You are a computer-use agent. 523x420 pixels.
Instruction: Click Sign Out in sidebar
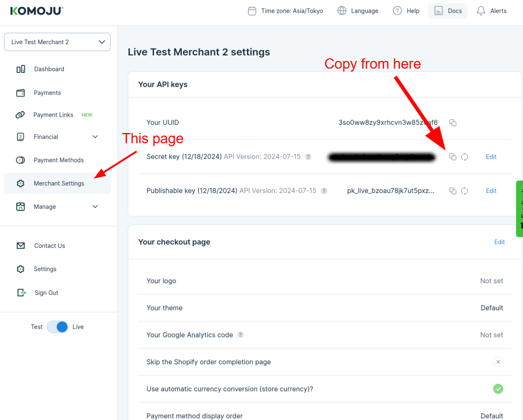coord(46,293)
